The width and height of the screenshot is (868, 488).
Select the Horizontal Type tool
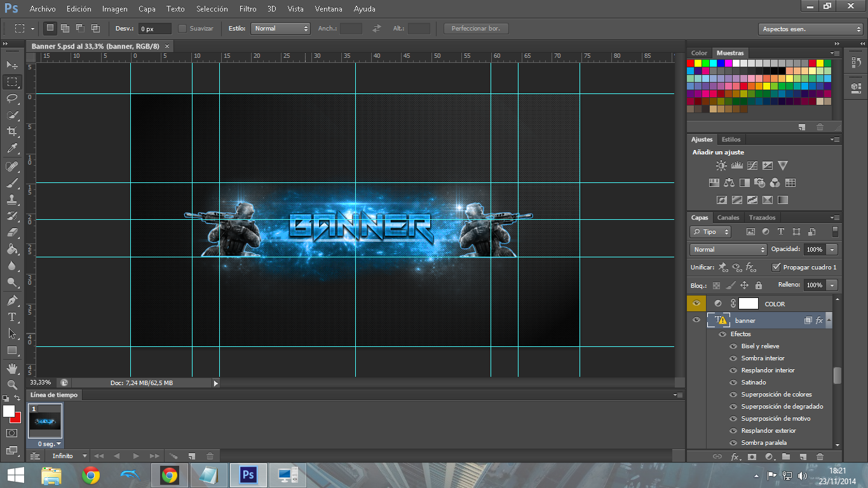[x=12, y=316]
